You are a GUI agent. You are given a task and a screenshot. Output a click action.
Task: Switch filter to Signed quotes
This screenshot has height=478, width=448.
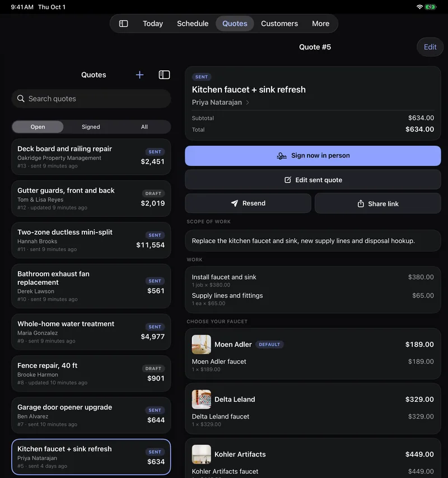91,127
